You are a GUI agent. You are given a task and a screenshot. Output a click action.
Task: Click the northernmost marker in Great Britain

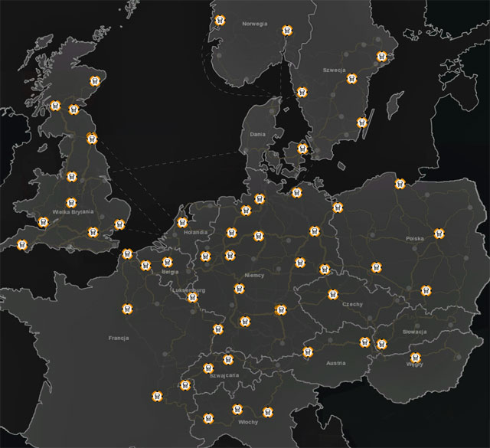click(x=95, y=77)
